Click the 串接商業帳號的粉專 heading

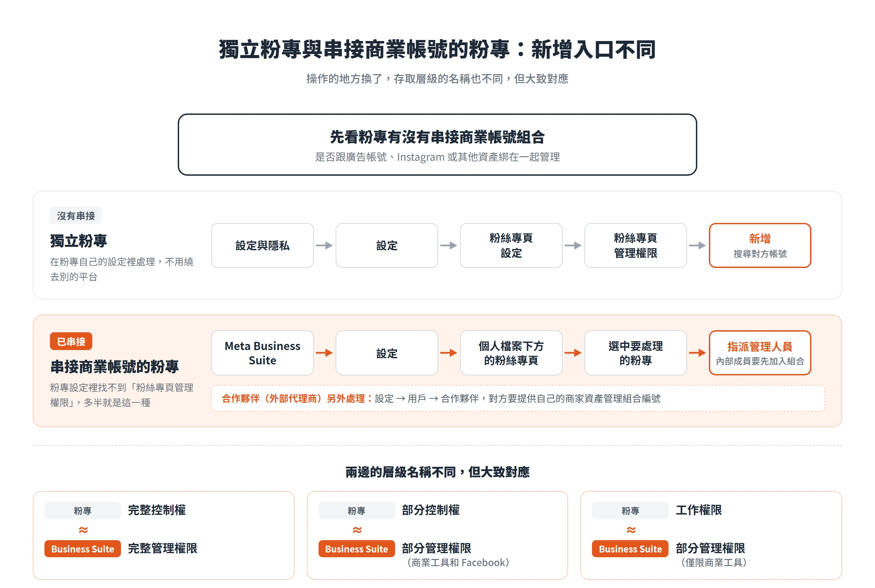115,366
